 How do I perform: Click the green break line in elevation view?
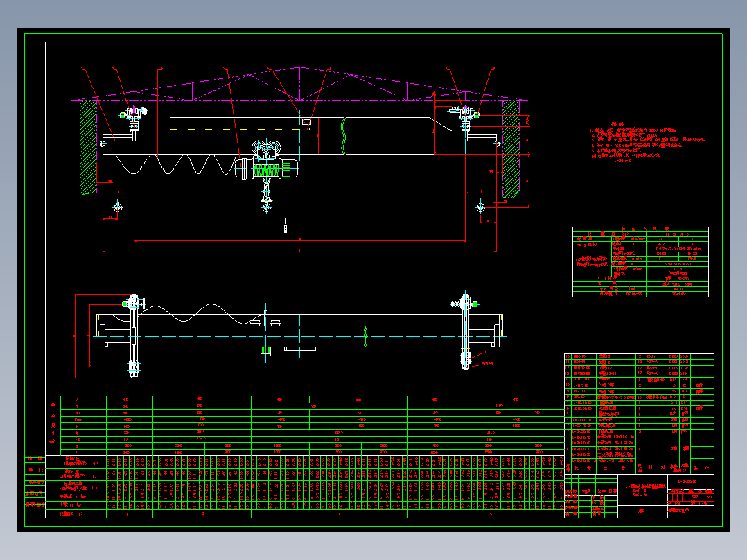(343, 136)
